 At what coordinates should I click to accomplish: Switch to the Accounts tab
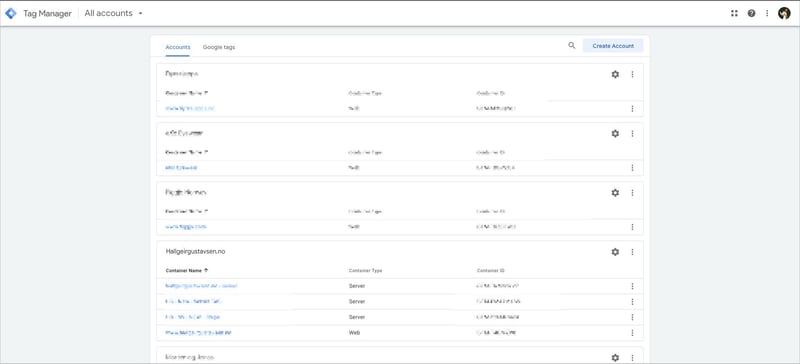(178, 46)
